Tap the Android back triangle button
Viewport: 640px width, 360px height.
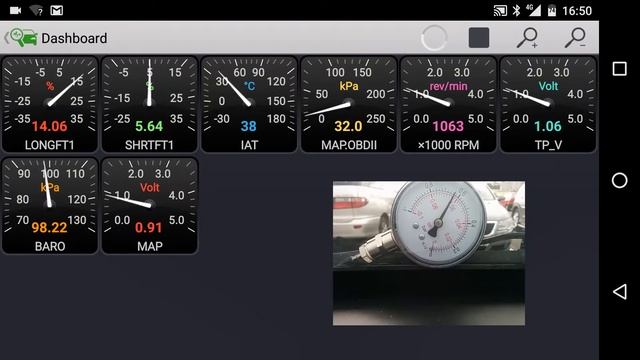(620, 291)
